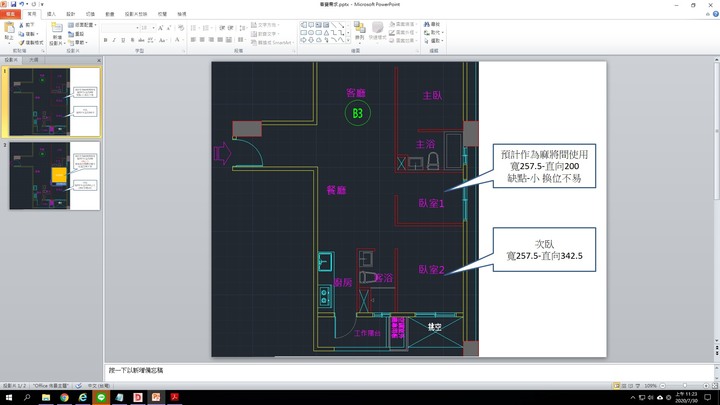Open the Select button in Editing group
This screenshot has height=405, width=720.
[433, 41]
